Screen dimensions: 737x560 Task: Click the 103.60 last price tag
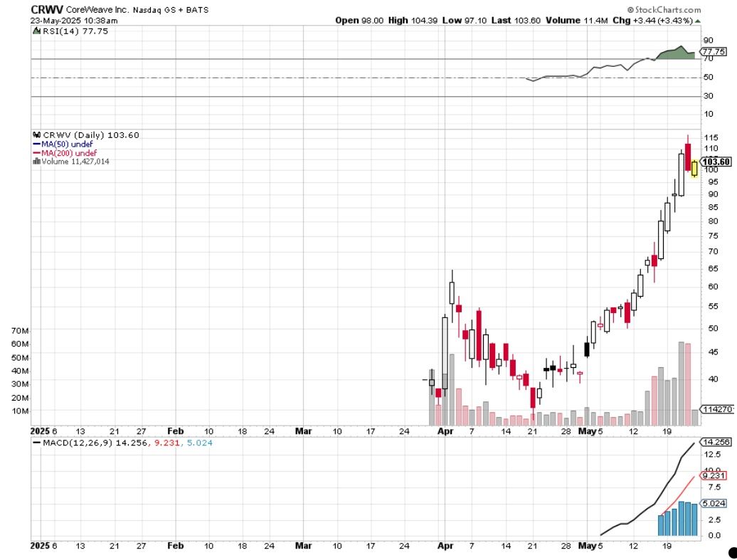coord(718,162)
